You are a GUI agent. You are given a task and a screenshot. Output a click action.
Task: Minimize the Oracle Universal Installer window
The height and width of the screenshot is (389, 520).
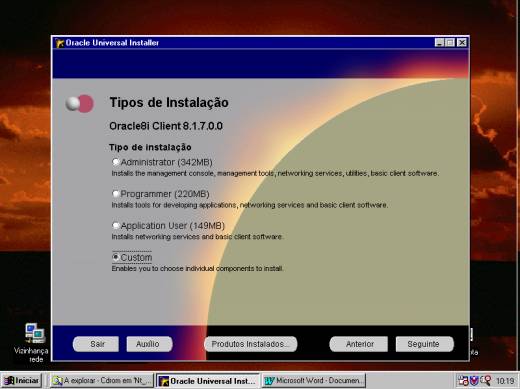pyautogui.click(x=440, y=43)
